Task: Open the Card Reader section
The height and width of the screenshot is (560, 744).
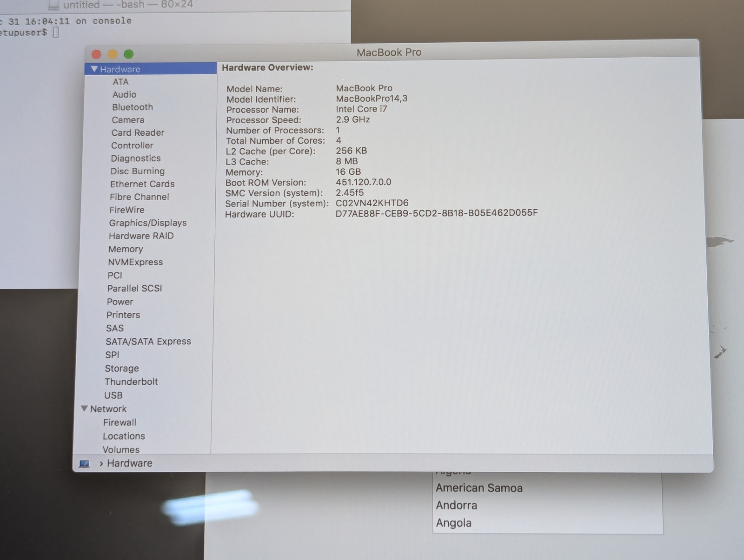Action: (138, 133)
